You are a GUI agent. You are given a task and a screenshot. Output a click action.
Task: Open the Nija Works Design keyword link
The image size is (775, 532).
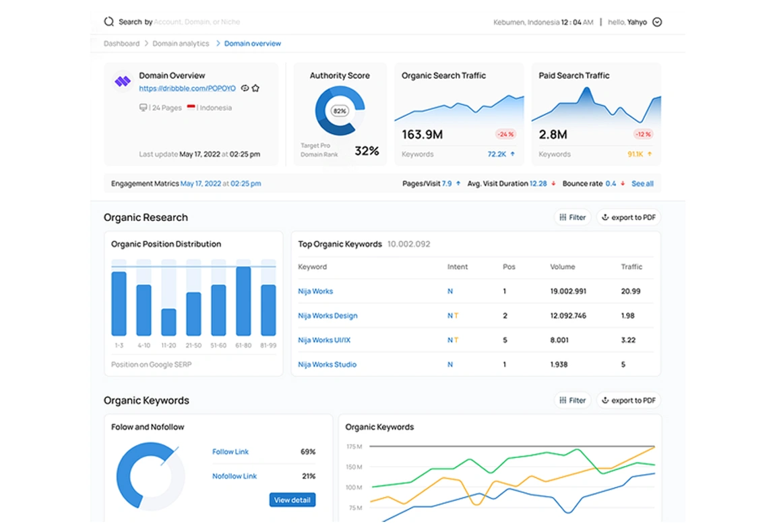(x=328, y=315)
